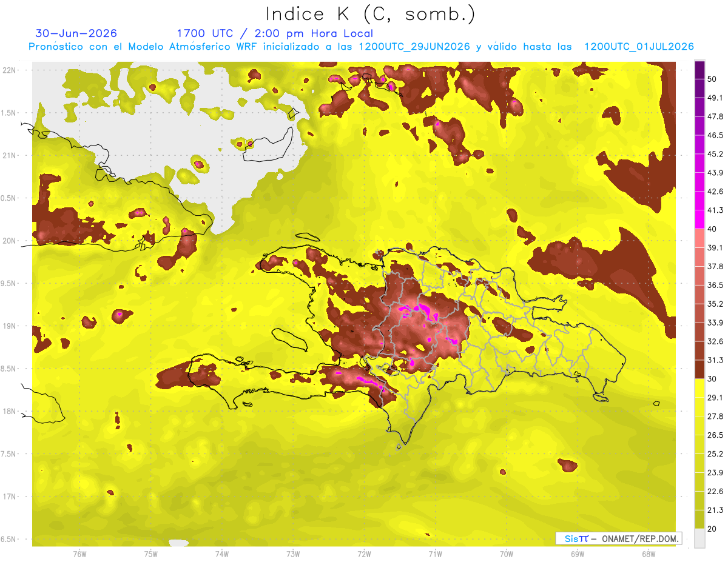The width and height of the screenshot is (728, 562).
Task: Click the '37.8' colorbar value
Action: pyautogui.click(x=715, y=266)
